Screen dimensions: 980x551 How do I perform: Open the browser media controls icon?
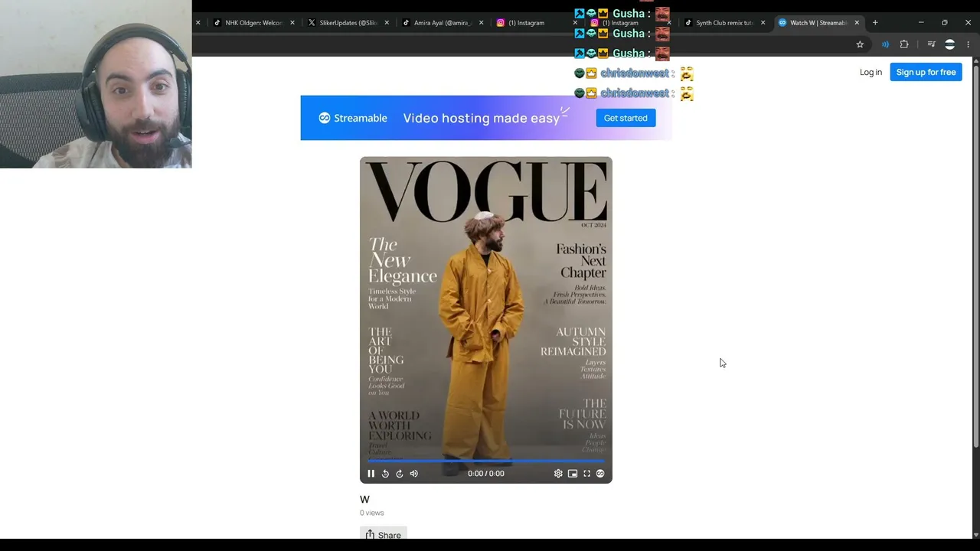[931, 44]
